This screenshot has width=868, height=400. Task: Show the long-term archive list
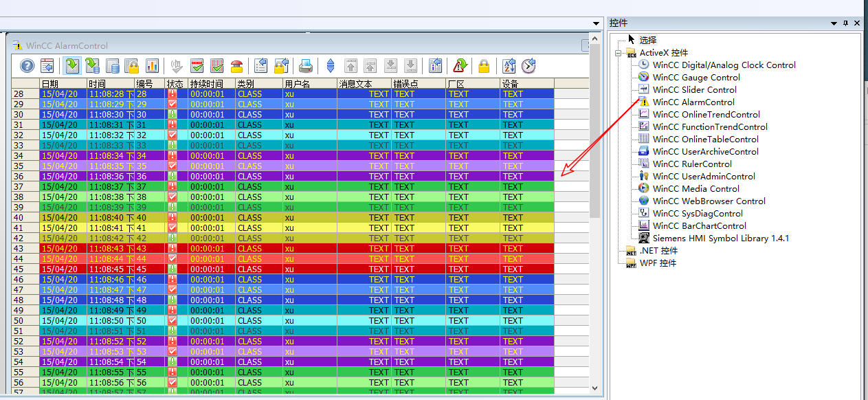[112, 66]
